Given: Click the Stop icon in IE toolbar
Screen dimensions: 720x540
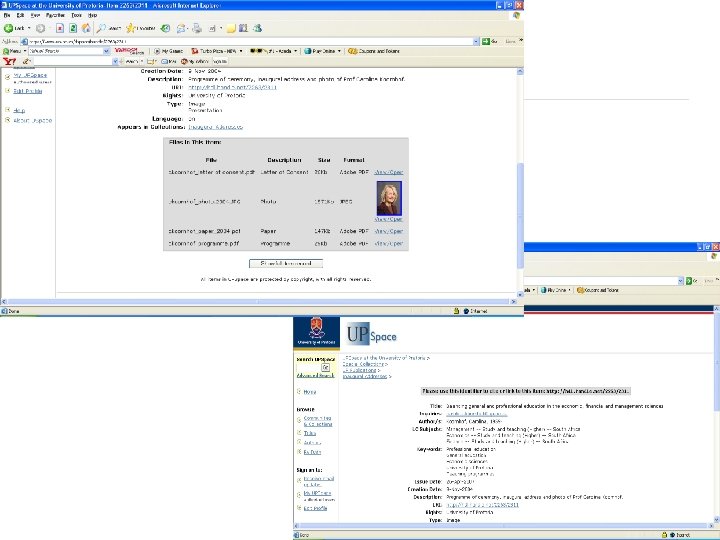Looking at the screenshot, I should pos(60,28).
